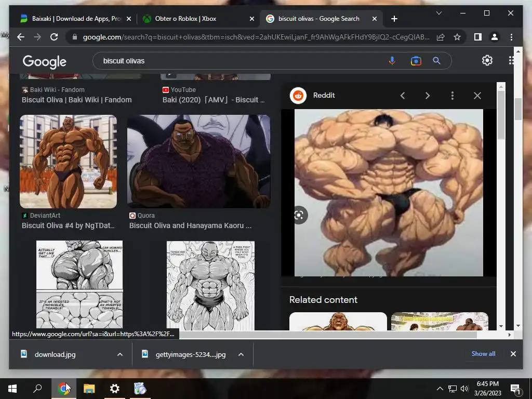The height and width of the screenshot is (399, 532).
Task: Search by image with Google Lens camera
Action: tap(416, 61)
